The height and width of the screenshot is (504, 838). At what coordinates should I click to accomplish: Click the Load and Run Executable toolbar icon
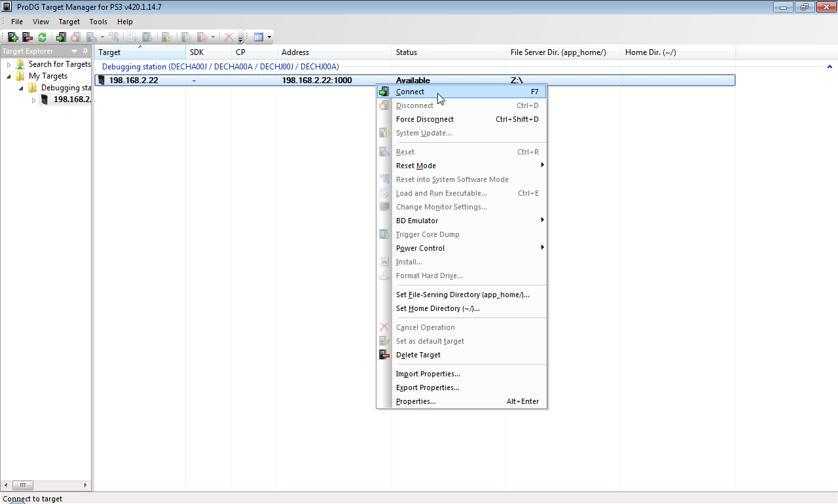133,37
